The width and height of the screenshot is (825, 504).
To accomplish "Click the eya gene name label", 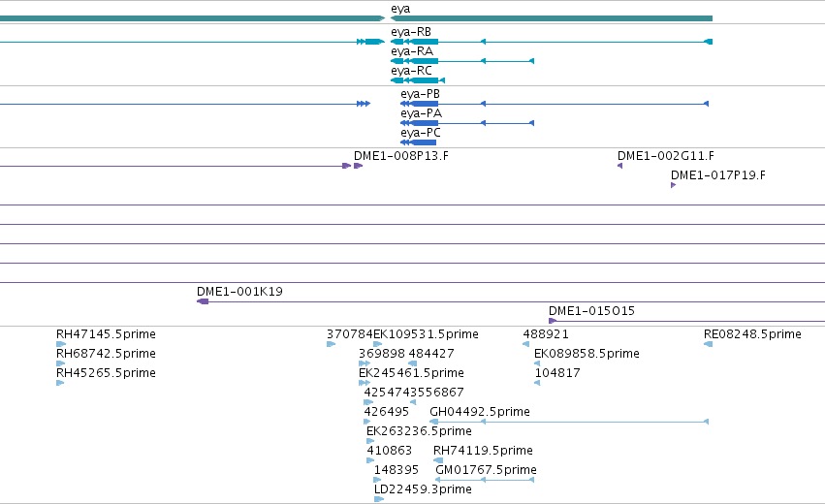I will 400,9.
